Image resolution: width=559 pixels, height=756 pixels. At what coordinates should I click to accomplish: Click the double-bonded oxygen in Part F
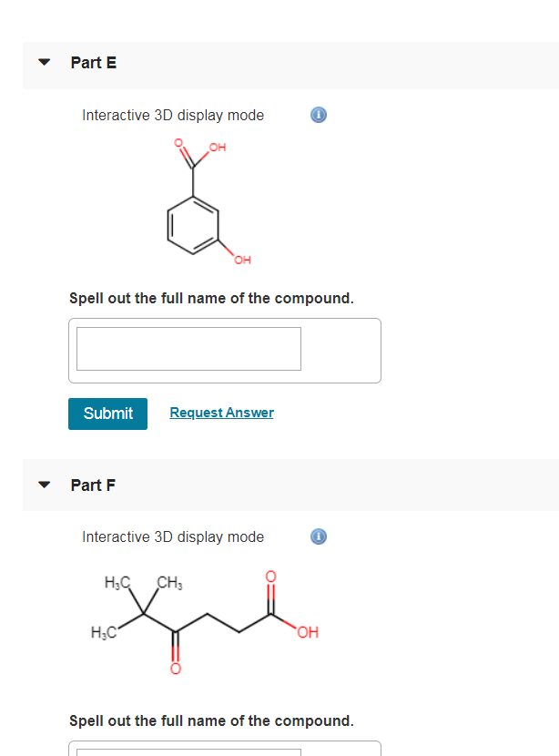point(175,668)
